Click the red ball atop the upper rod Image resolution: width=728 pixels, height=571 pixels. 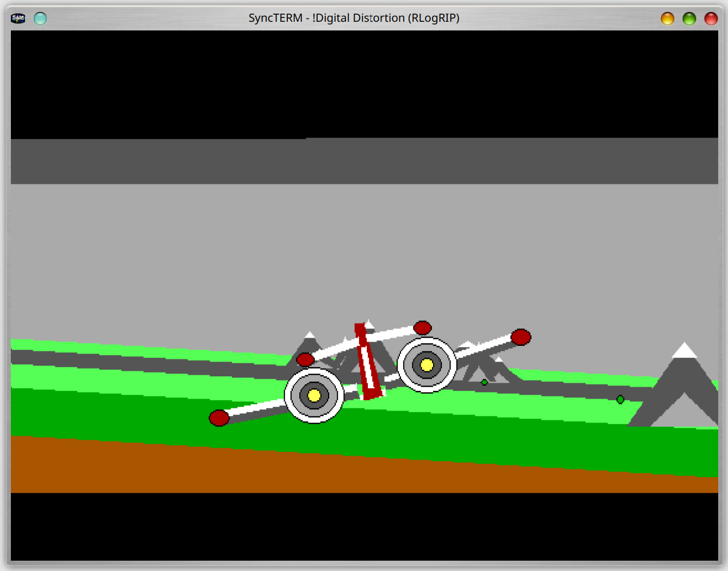coord(422,327)
